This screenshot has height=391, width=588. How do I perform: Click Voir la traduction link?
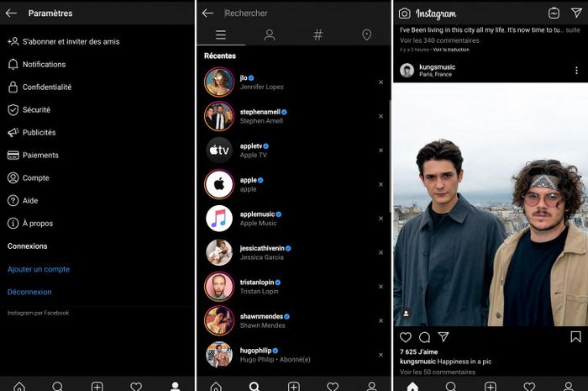coord(451,50)
